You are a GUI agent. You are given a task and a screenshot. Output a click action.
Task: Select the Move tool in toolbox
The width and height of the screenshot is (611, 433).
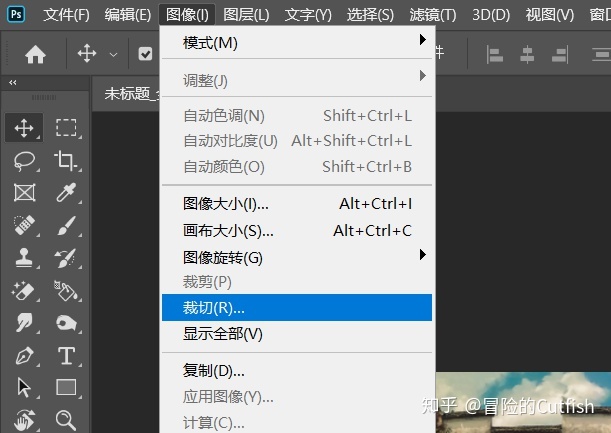[24, 128]
